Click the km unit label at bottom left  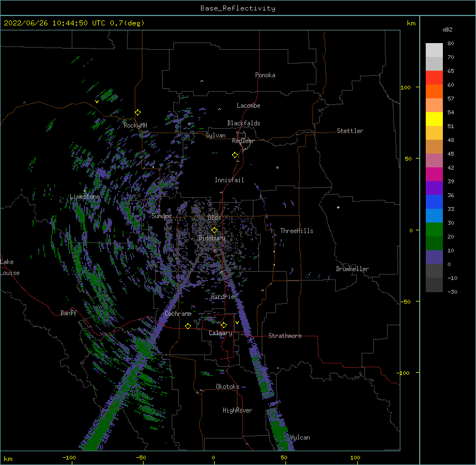[8, 458]
